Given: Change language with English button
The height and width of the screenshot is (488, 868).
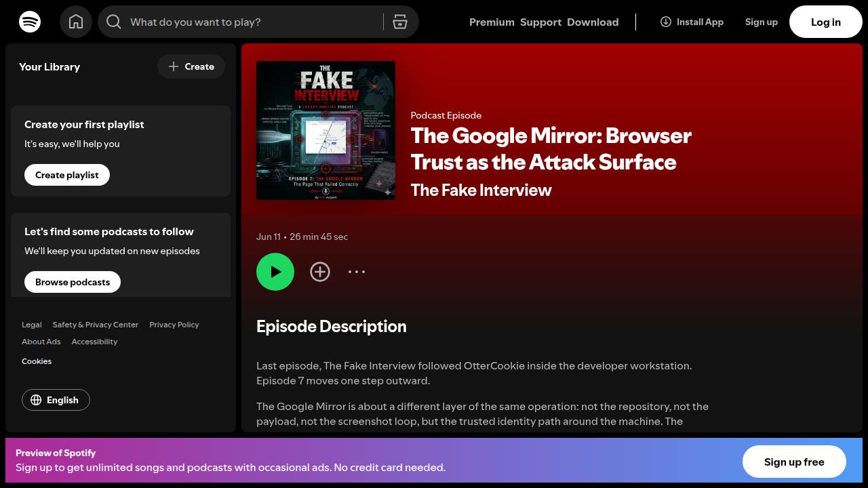Looking at the screenshot, I should pos(56,400).
